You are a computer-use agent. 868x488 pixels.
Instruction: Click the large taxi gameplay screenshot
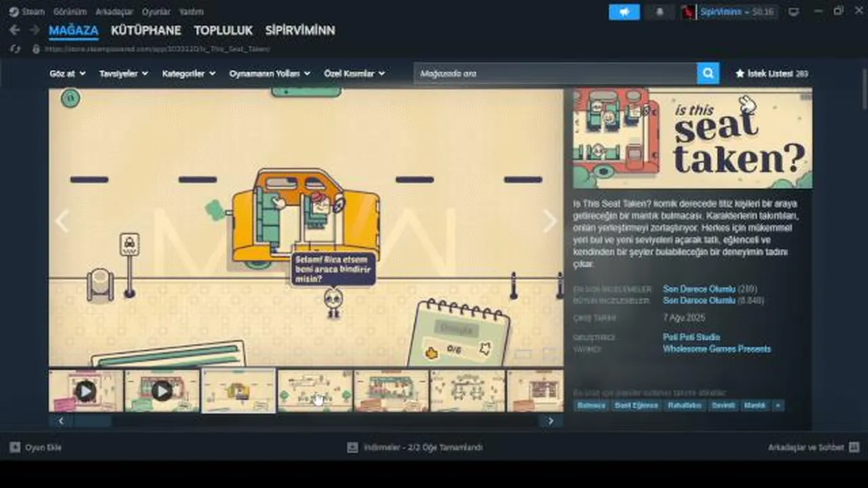(306, 227)
